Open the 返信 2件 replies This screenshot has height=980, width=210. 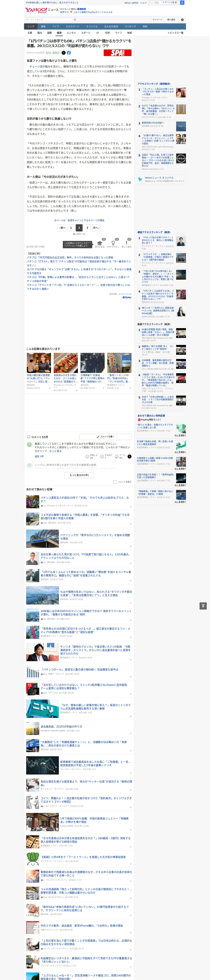(39, 456)
